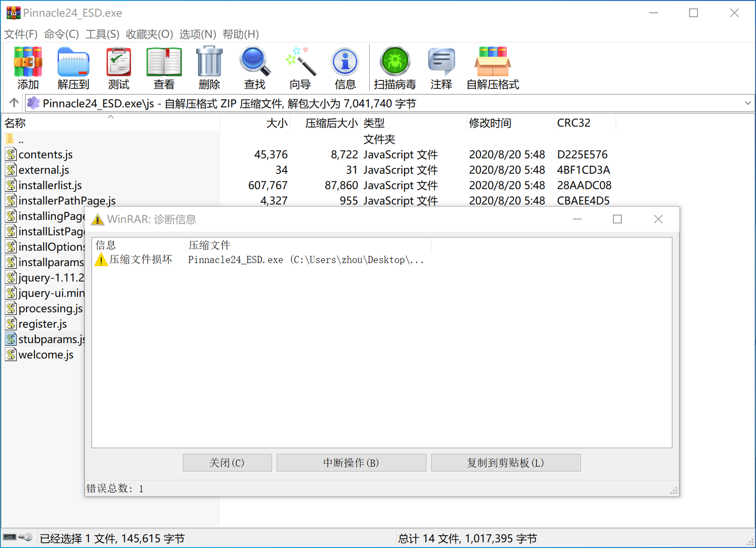This screenshot has height=548, width=756.
Task: Sort the list by the CRC32 column header
Action: pos(585,123)
